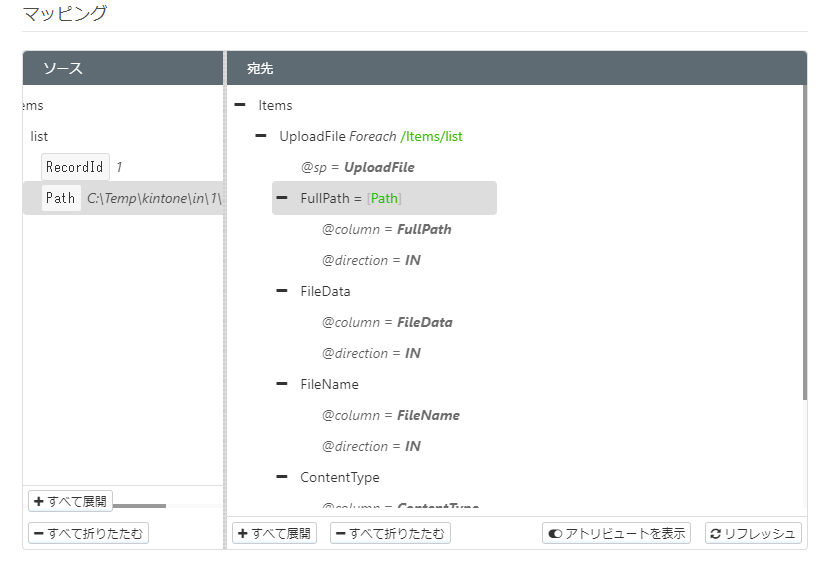Toggle アトリビュートを表示 attribute display

(616, 533)
